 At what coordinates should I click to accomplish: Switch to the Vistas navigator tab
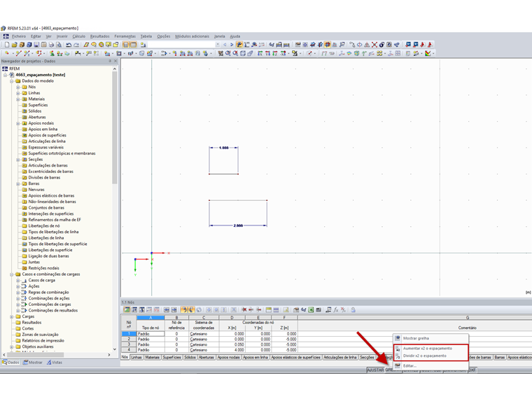55,363
